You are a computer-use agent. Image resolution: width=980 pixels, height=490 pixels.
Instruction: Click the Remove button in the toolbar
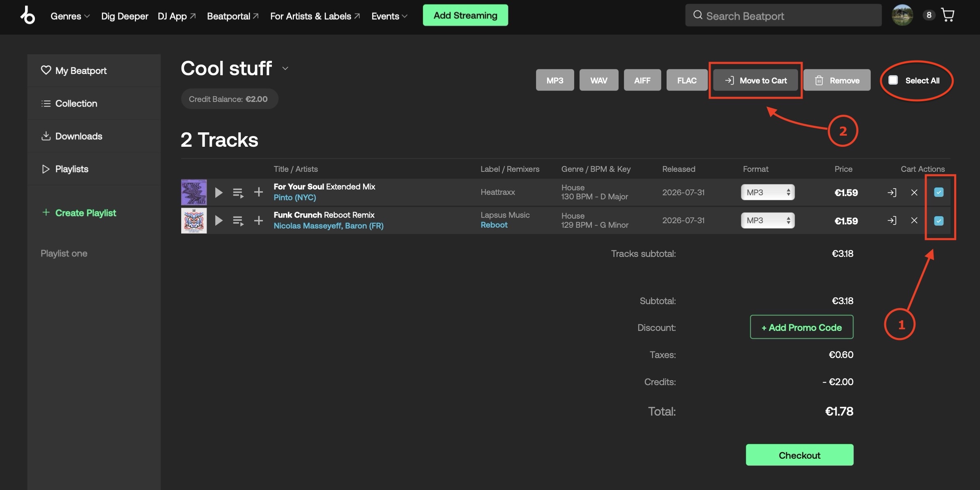coord(837,80)
